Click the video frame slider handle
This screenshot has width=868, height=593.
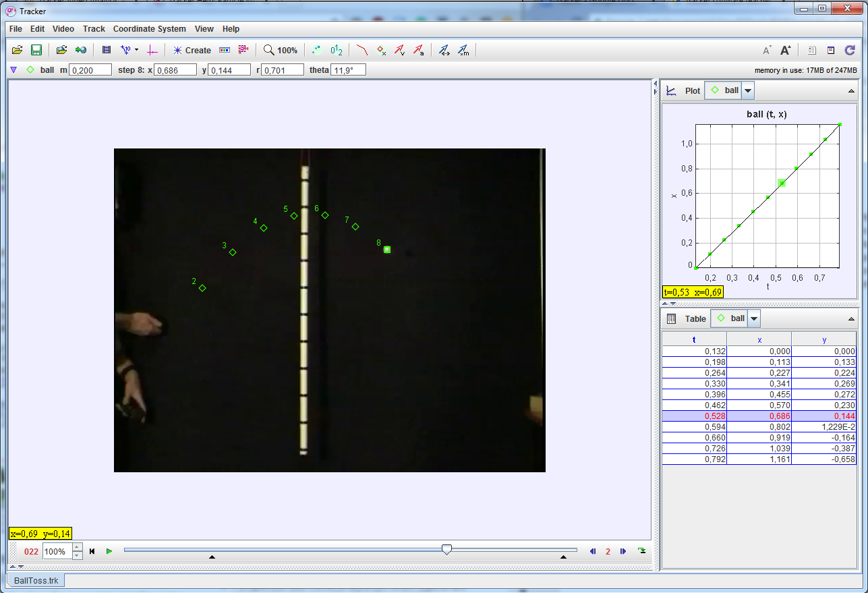(446, 550)
